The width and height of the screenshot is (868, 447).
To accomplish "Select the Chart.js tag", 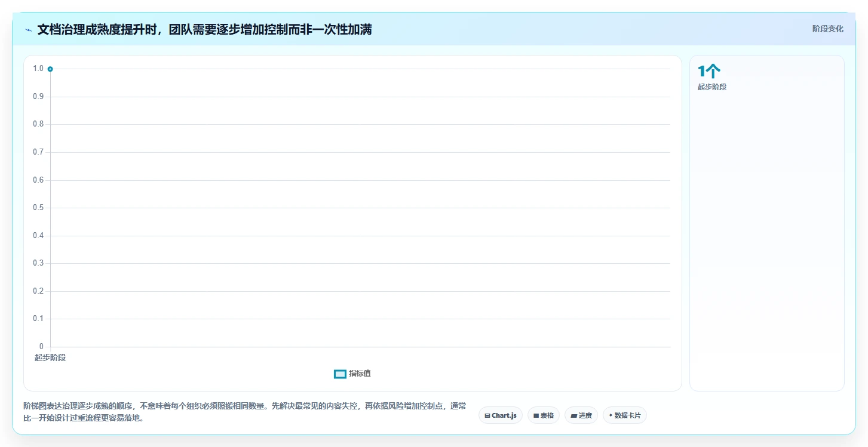I will pos(501,415).
